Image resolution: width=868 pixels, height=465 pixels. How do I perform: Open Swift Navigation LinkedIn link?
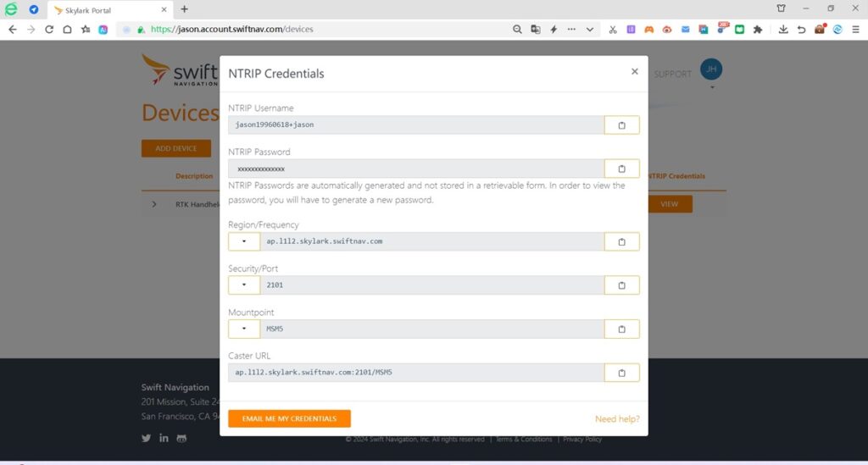click(x=164, y=438)
